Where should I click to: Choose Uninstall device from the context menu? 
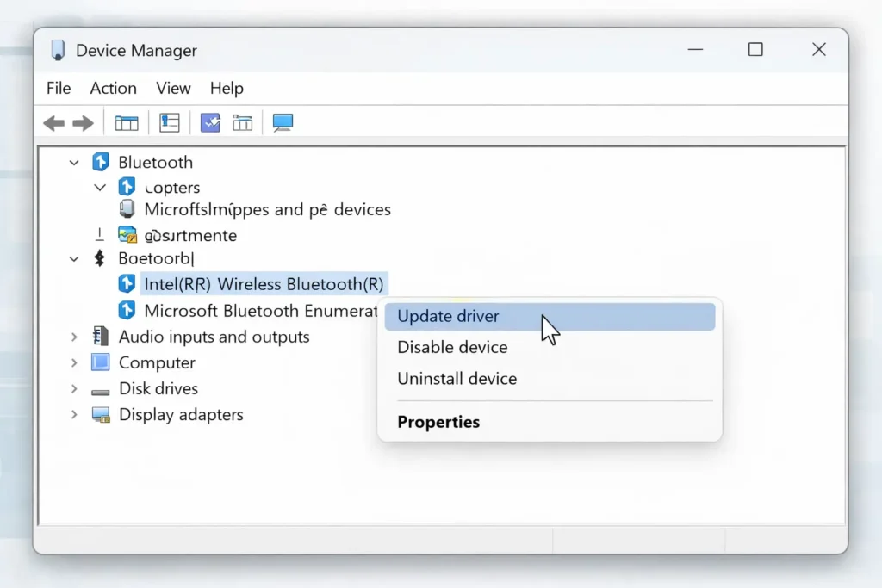pyautogui.click(x=457, y=379)
